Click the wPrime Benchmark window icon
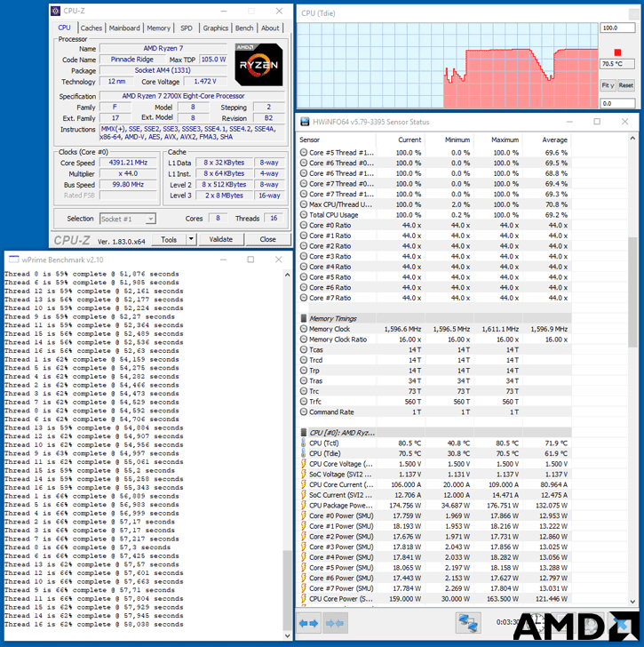 point(14,260)
